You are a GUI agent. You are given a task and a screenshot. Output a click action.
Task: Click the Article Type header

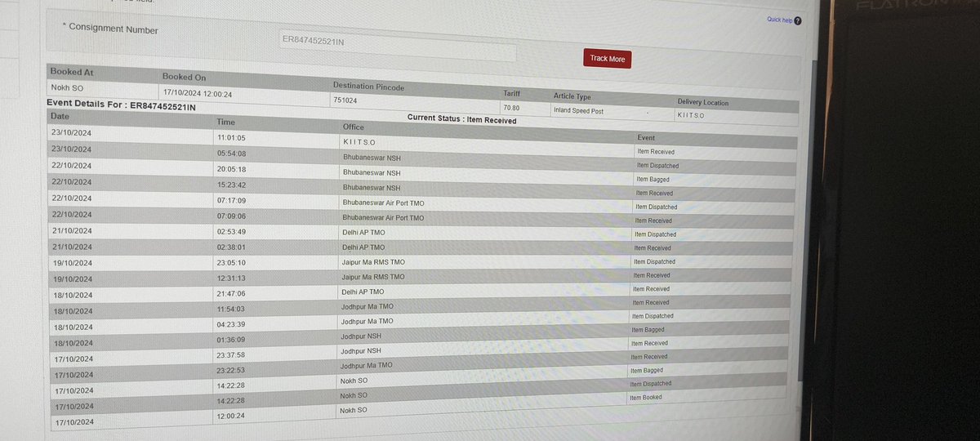click(572, 97)
